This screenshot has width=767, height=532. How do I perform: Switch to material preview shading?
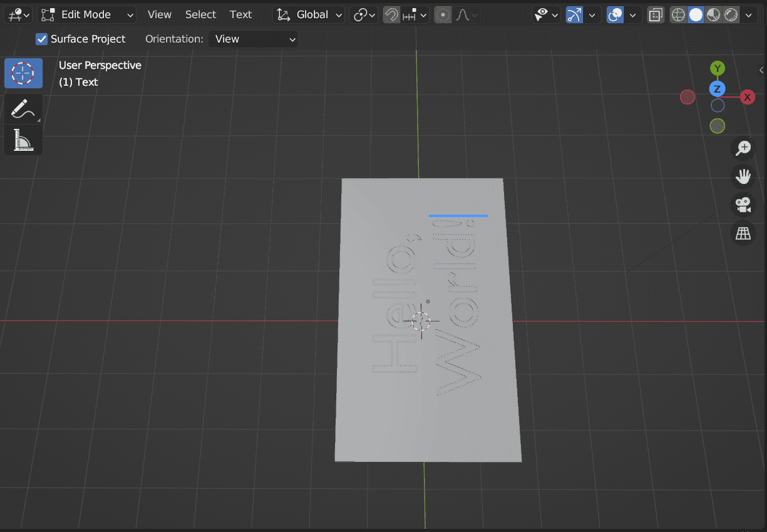point(713,14)
